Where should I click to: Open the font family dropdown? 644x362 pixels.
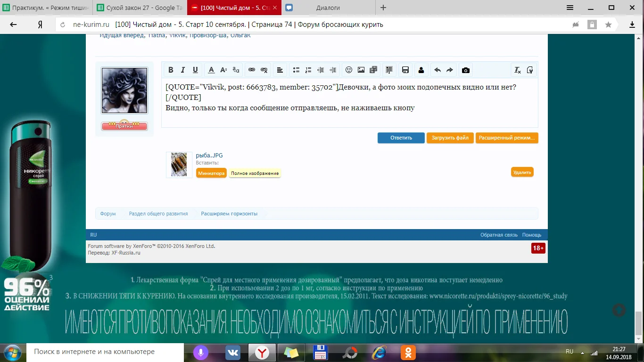236,70
